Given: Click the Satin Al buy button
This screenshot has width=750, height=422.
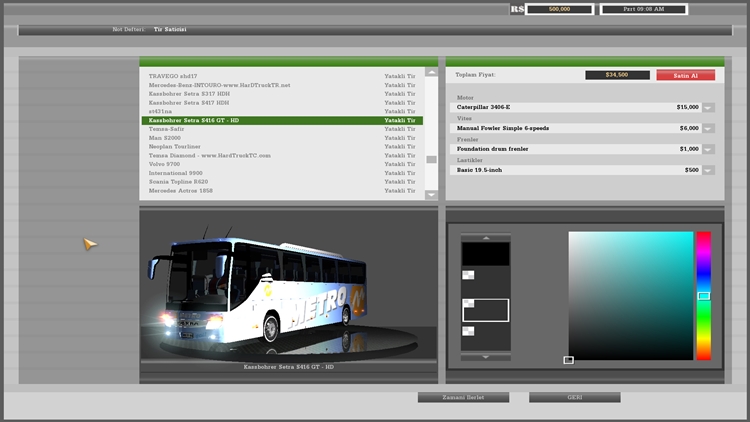Looking at the screenshot, I should [685, 75].
